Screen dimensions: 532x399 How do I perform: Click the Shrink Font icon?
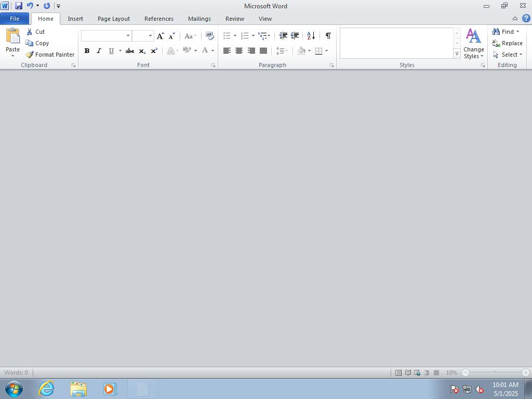click(171, 36)
